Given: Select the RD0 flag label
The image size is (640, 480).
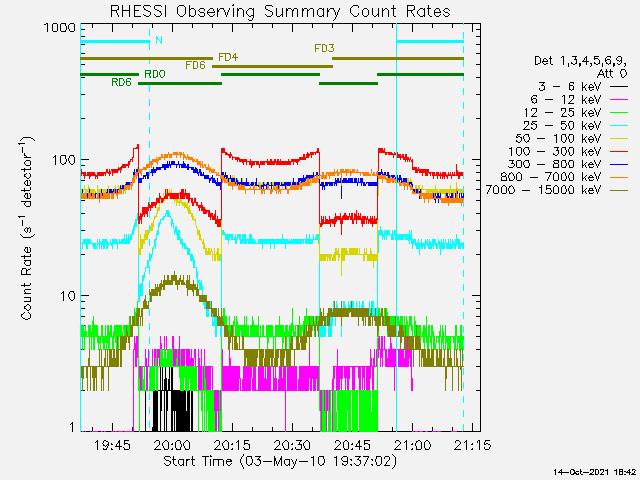Looking at the screenshot, I should [x=154, y=74].
